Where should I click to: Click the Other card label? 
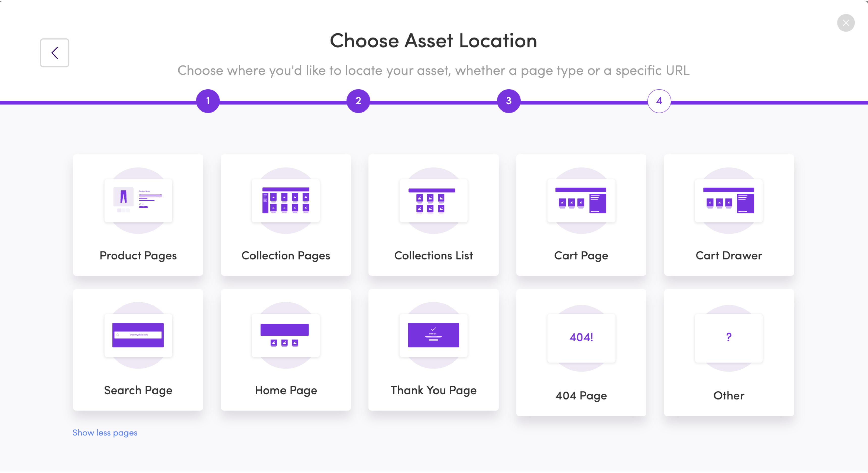[728, 395]
